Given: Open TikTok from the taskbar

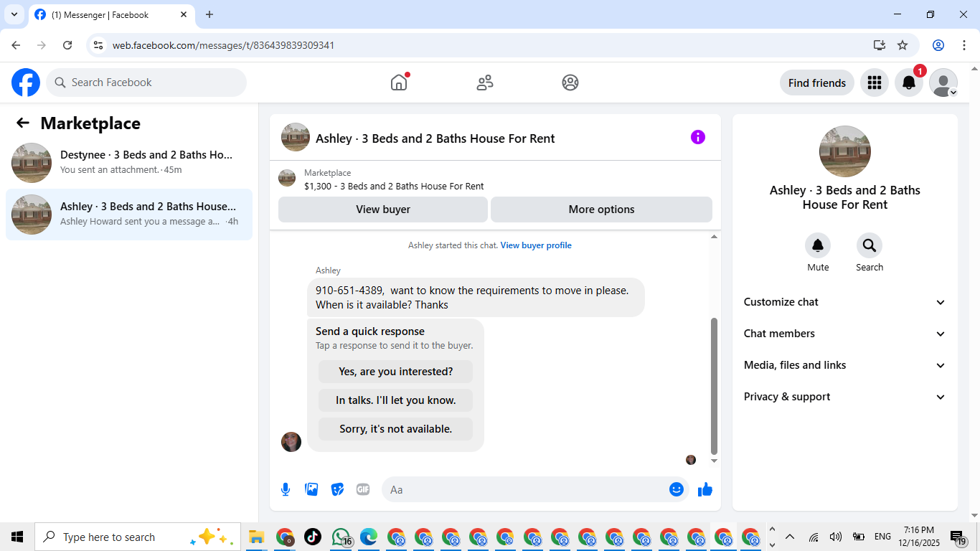Looking at the screenshot, I should [313, 537].
